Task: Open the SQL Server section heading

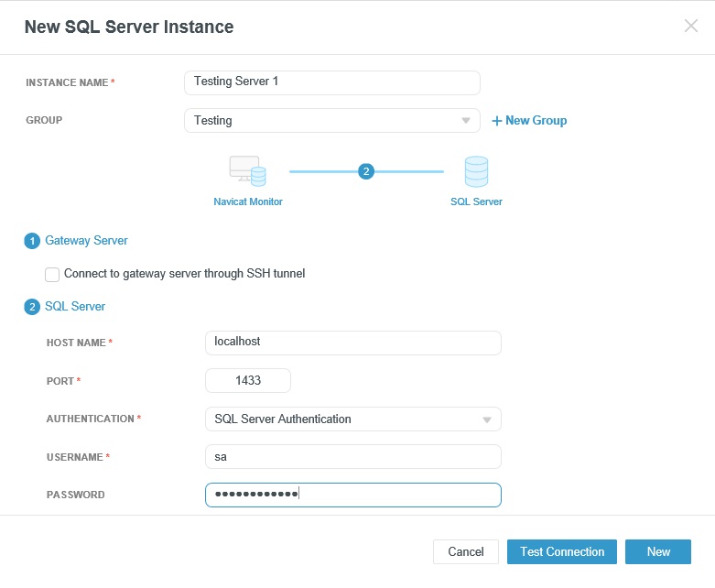Action: pyautogui.click(x=75, y=306)
